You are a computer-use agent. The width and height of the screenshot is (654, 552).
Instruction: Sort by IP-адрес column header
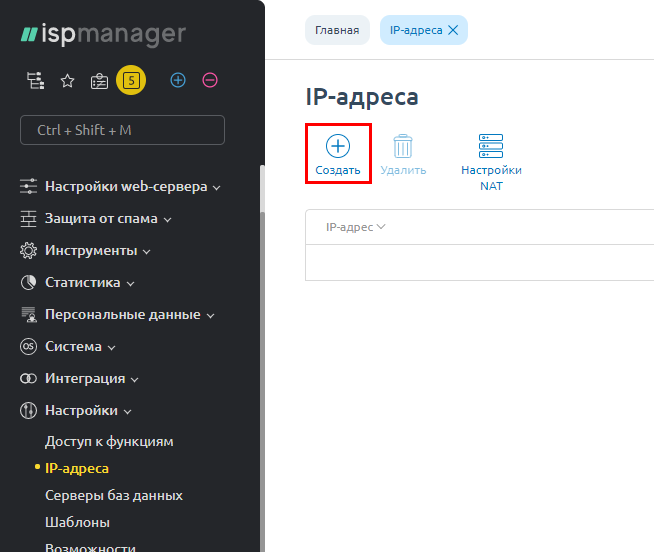tap(355, 227)
